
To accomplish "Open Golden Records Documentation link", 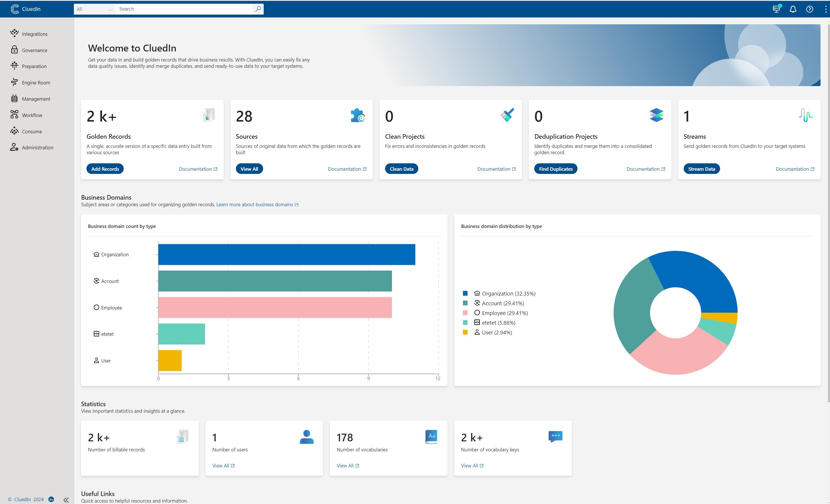I will tap(198, 169).
